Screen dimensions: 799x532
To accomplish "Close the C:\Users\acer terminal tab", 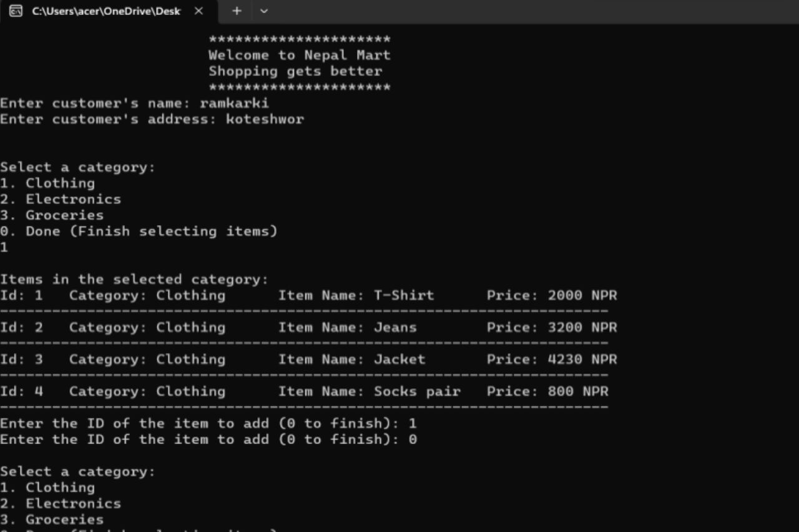I will (199, 11).
